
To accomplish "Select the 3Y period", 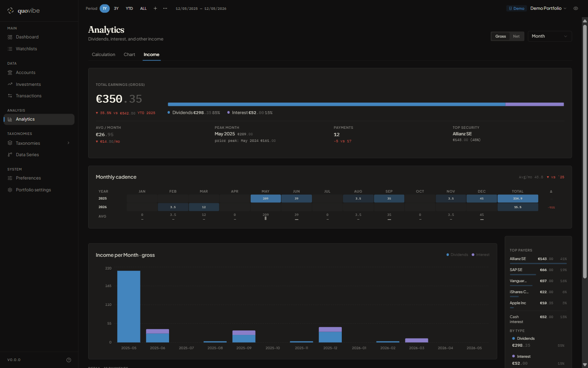I will coord(116,8).
